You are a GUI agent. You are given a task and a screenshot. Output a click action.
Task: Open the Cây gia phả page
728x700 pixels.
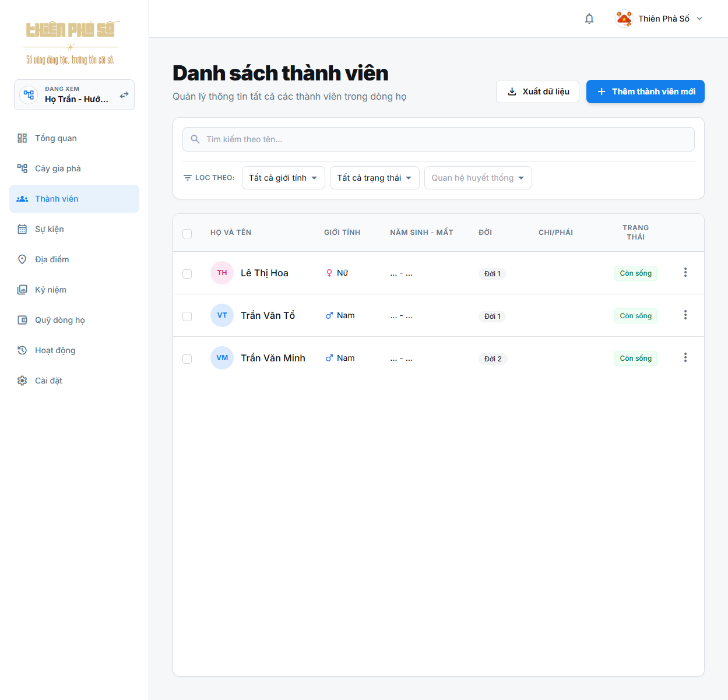[x=74, y=168]
